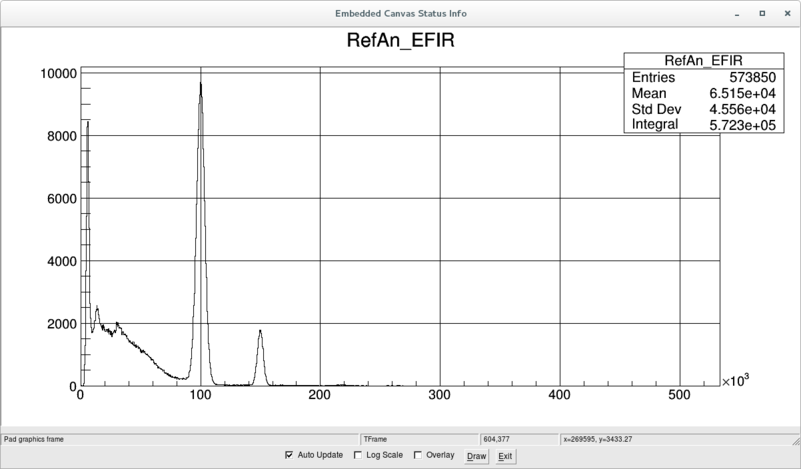Click the x-axis label 300
801x469 pixels.
coord(439,395)
